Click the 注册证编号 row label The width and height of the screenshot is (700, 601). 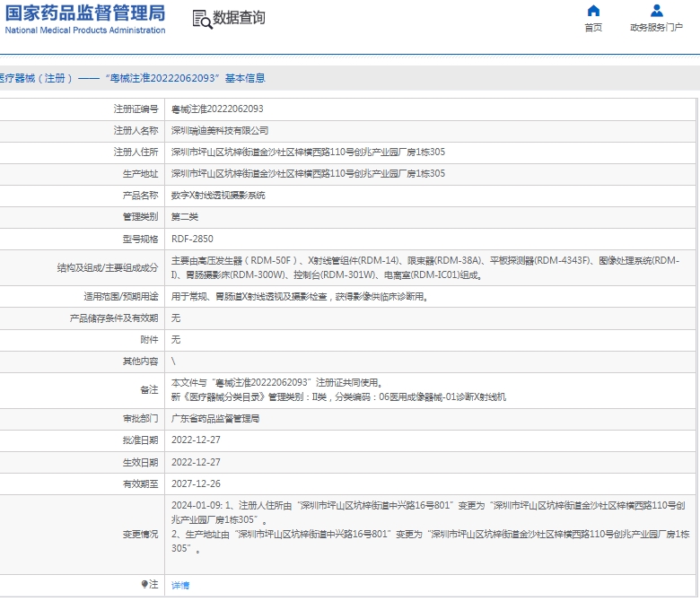(x=136, y=109)
